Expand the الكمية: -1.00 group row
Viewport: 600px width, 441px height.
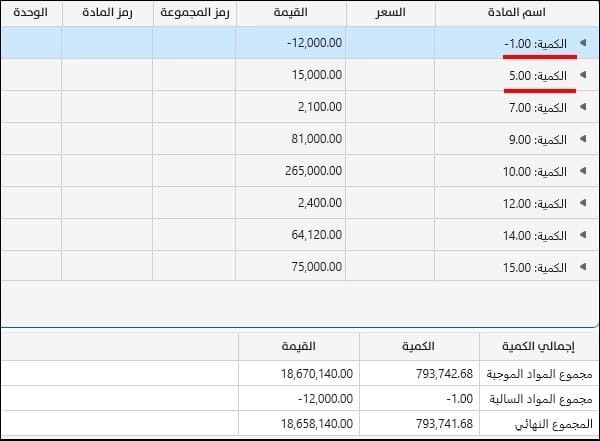coord(583,43)
